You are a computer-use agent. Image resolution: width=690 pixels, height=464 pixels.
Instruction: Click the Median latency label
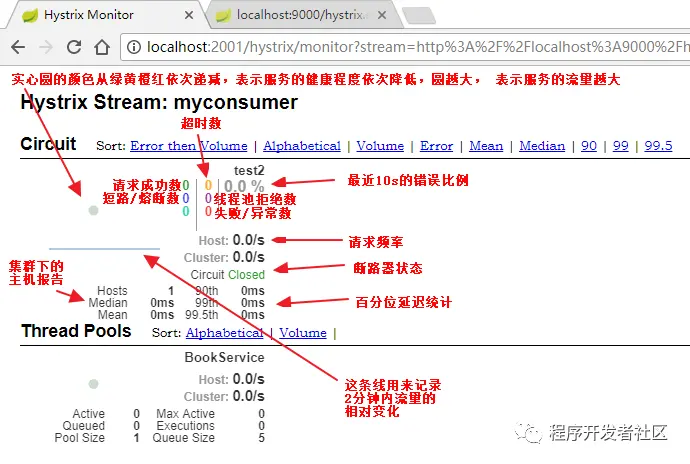coord(108,303)
